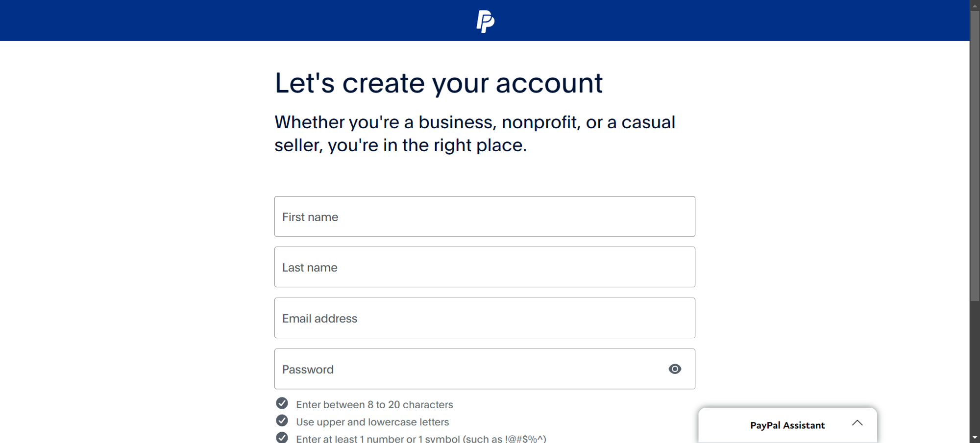Screen dimensions: 980x443
Task: Click the scrollbar up arrow
Action: (x=974, y=5)
